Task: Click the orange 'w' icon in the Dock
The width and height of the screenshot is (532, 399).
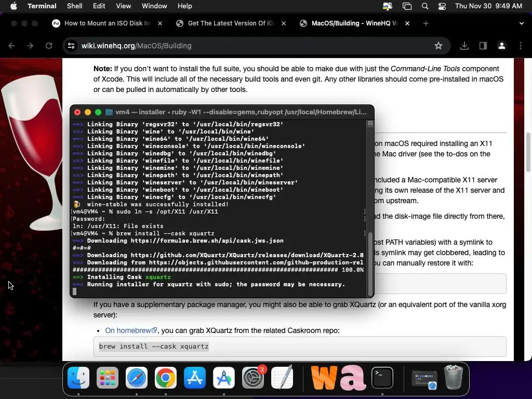Action: (324, 377)
